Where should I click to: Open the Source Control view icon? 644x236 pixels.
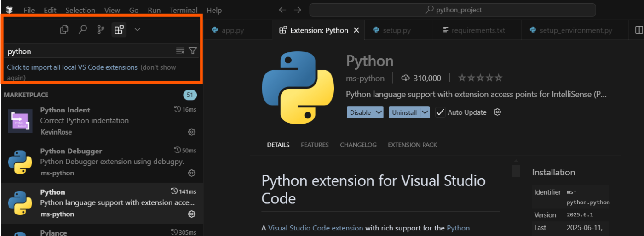(x=101, y=30)
